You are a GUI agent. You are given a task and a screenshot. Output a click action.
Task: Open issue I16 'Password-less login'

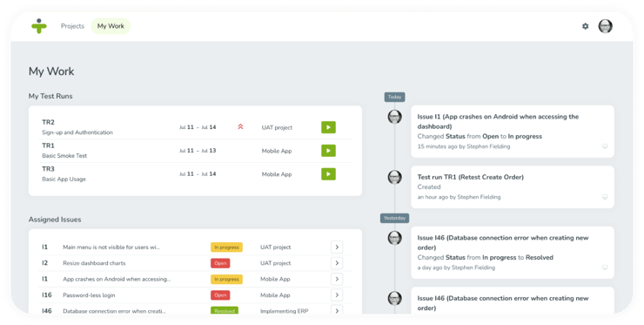point(89,295)
